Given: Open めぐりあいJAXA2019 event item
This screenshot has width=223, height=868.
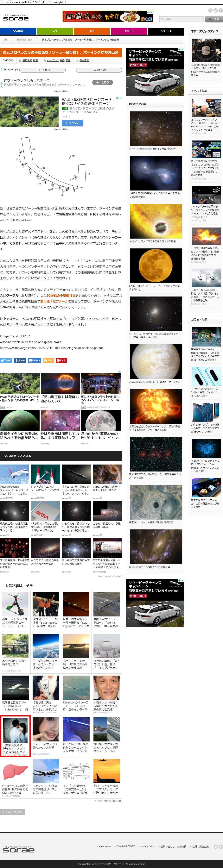Looking at the screenshot, I should pyautogui.click(x=206, y=287).
